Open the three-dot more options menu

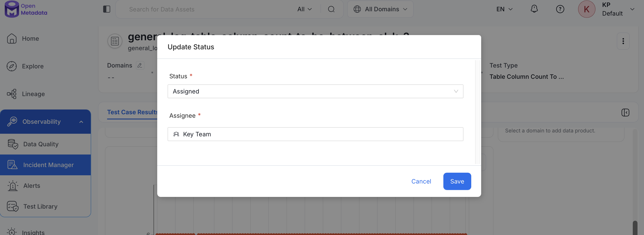click(623, 41)
